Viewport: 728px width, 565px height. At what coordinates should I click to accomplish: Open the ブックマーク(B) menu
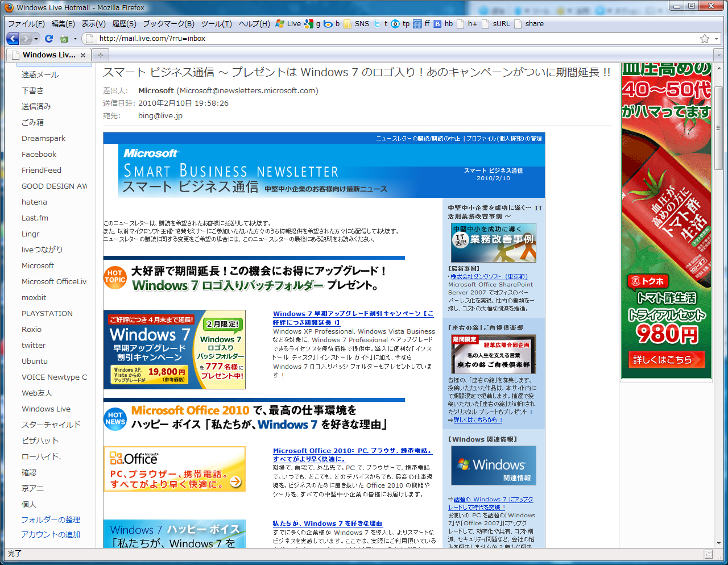(168, 24)
